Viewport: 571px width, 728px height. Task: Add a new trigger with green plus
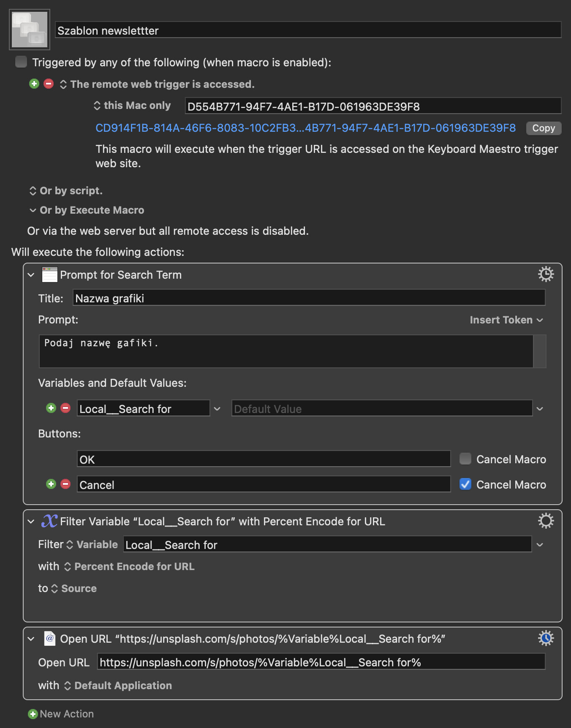click(x=34, y=84)
